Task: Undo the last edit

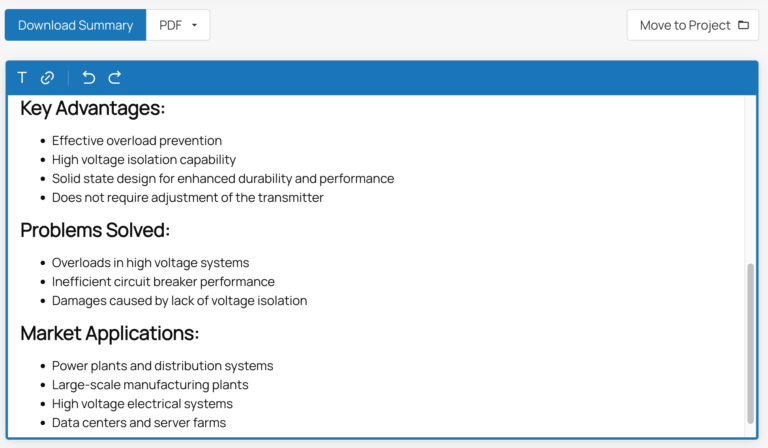Action: click(x=89, y=78)
